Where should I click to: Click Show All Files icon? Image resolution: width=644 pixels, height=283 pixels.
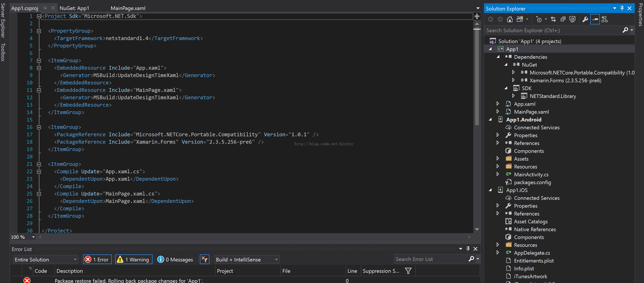pyautogui.click(x=572, y=19)
